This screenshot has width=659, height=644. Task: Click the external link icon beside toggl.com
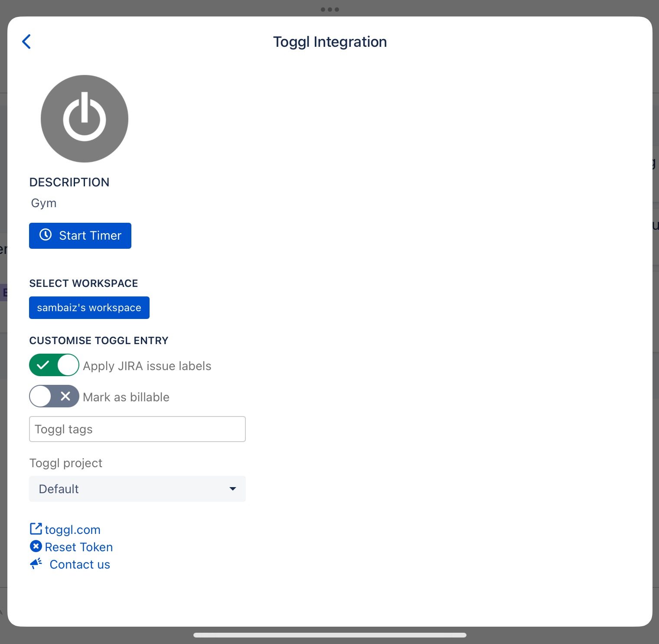pos(36,529)
